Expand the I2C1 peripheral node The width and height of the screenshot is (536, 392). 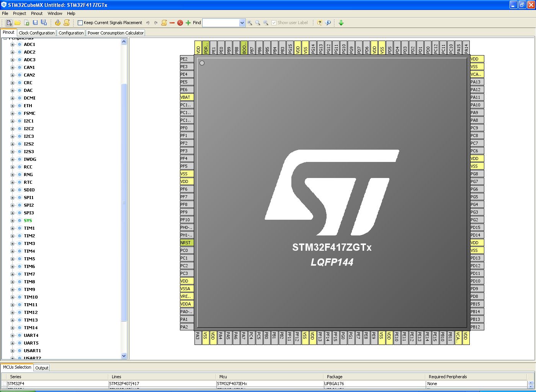click(12, 121)
